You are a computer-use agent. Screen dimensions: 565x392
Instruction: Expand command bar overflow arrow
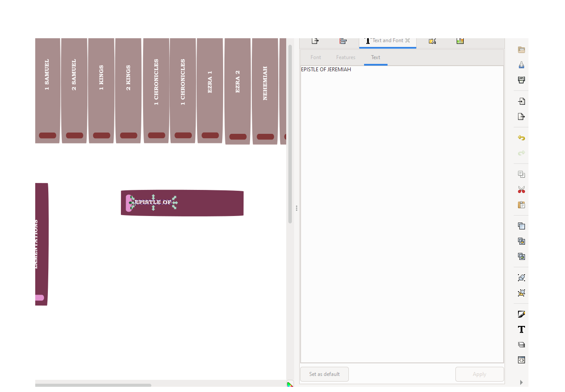click(521, 382)
